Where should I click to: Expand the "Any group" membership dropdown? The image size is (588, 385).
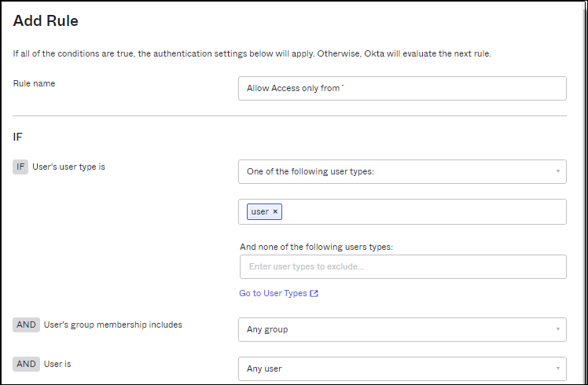click(393, 329)
